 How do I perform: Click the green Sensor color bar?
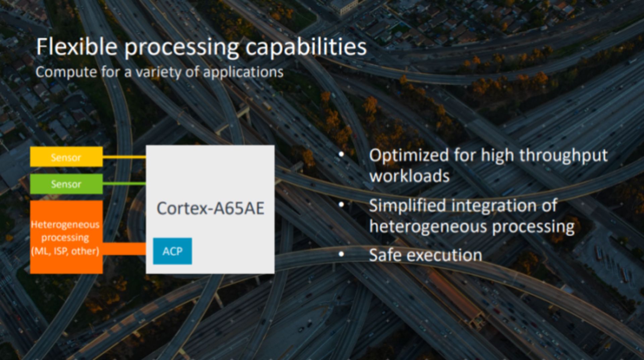[66, 184]
